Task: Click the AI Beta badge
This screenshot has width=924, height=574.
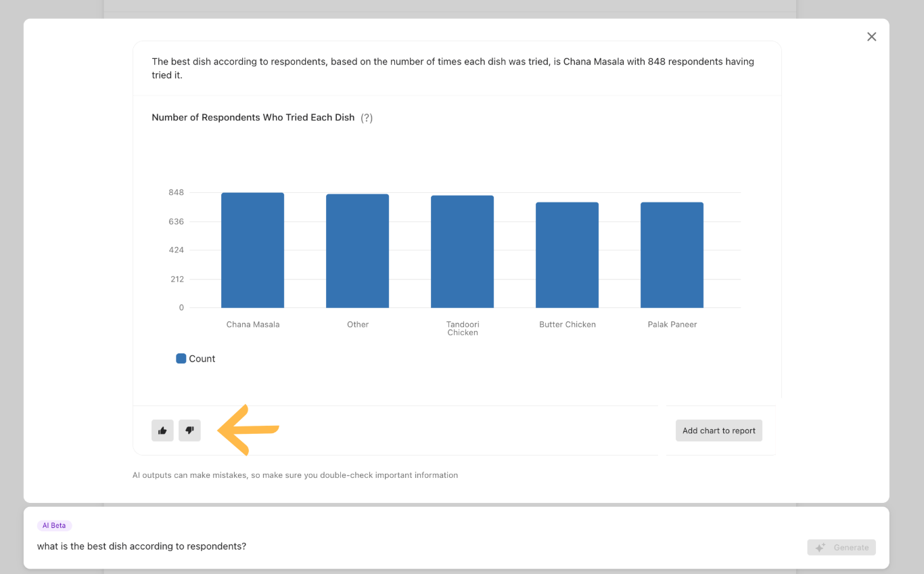Action: coord(54,525)
